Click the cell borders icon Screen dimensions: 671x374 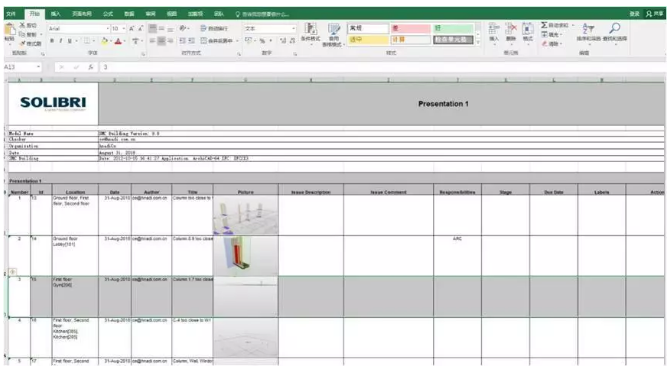coord(87,41)
